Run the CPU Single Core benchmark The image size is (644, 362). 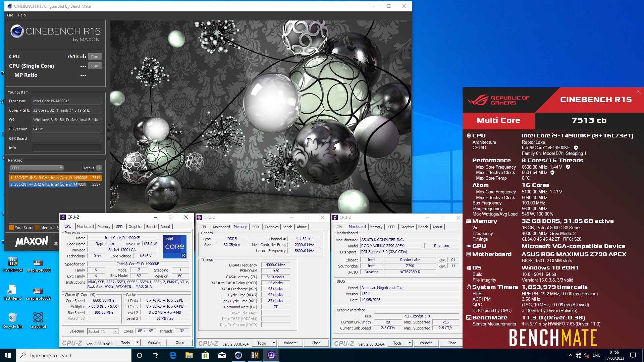click(95, 66)
